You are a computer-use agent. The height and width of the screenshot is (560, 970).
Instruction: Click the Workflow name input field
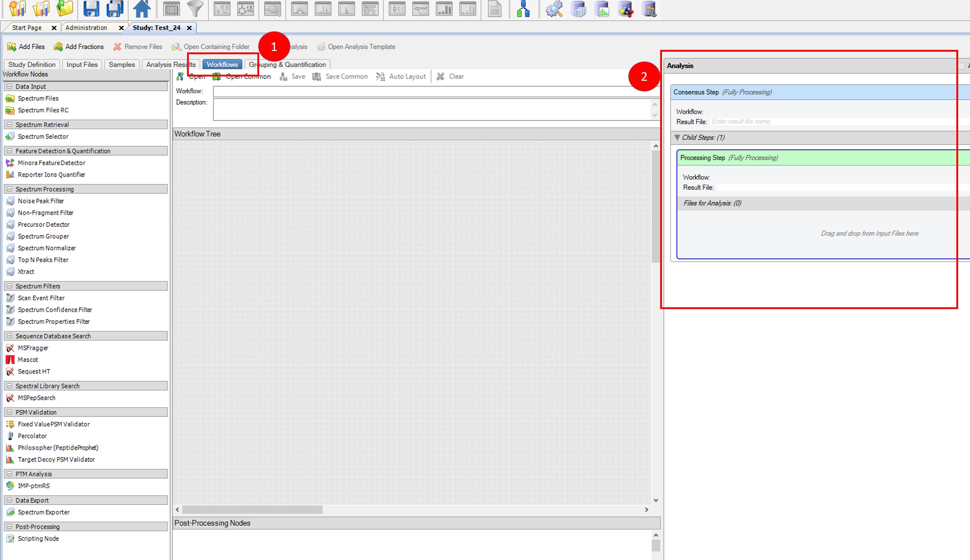pos(431,91)
